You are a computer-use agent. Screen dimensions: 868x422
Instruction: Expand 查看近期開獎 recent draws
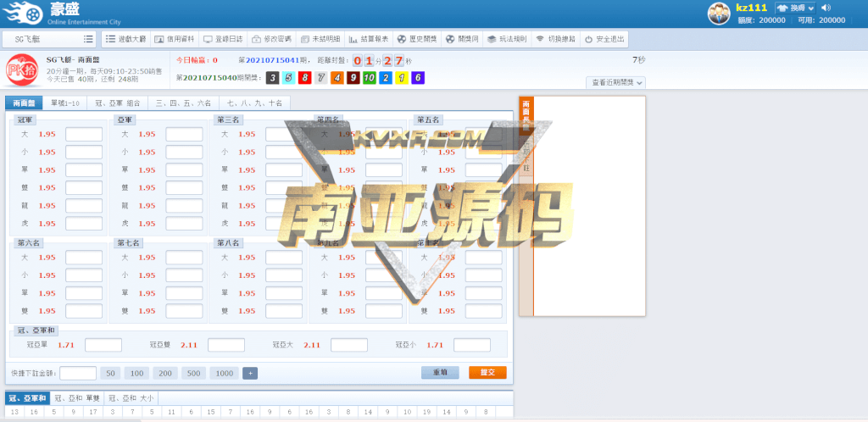[x=615, y=82]
